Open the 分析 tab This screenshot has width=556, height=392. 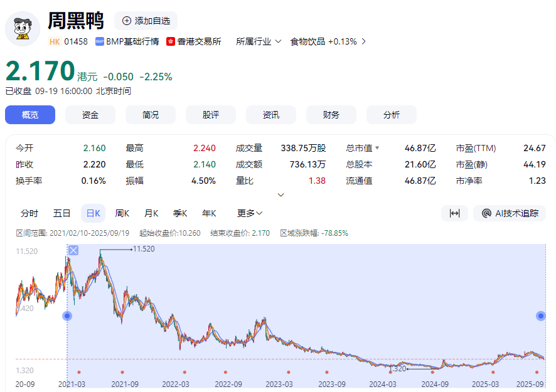392,115
